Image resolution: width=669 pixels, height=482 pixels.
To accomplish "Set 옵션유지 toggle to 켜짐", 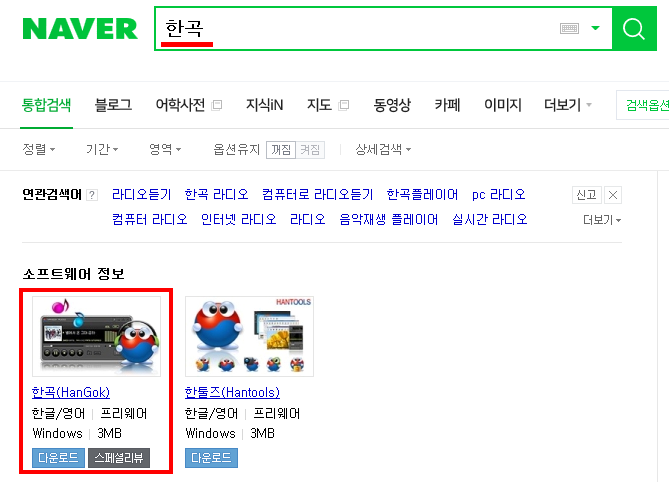I will click(x=310, y=150).
